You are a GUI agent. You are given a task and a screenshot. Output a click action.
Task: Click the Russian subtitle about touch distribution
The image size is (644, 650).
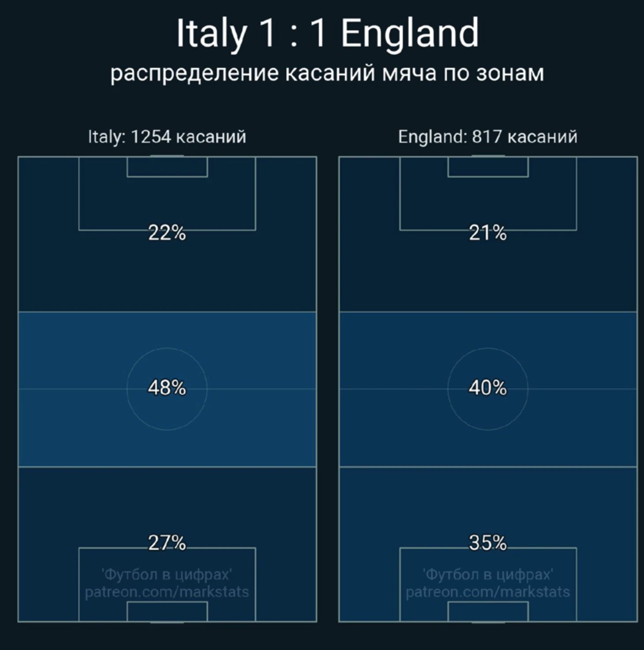(x=327, y=73)
